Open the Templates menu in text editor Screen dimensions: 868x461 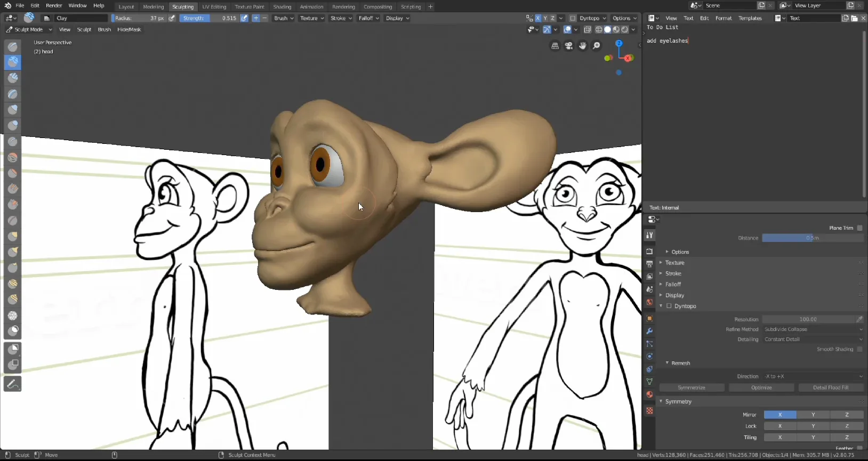(x=750, y=18)
